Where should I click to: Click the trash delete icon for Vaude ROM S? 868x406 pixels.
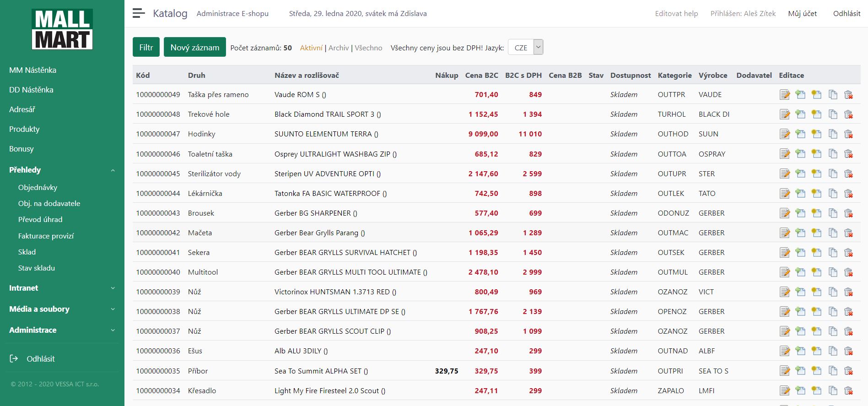pos(848,95)
